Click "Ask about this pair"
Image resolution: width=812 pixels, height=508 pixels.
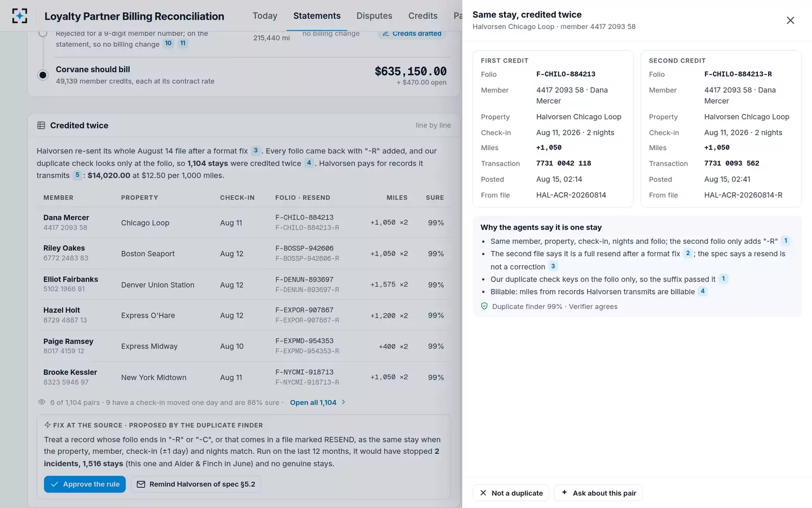coord(598,493)
